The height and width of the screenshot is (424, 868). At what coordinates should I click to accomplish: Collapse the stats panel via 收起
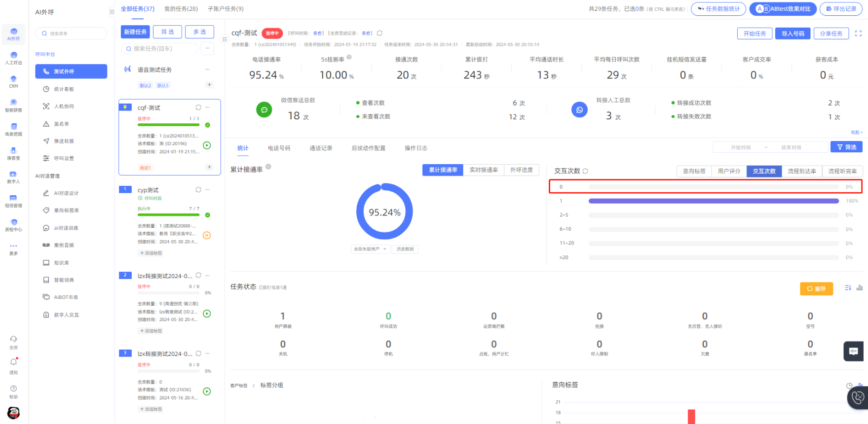click(857, 132)
